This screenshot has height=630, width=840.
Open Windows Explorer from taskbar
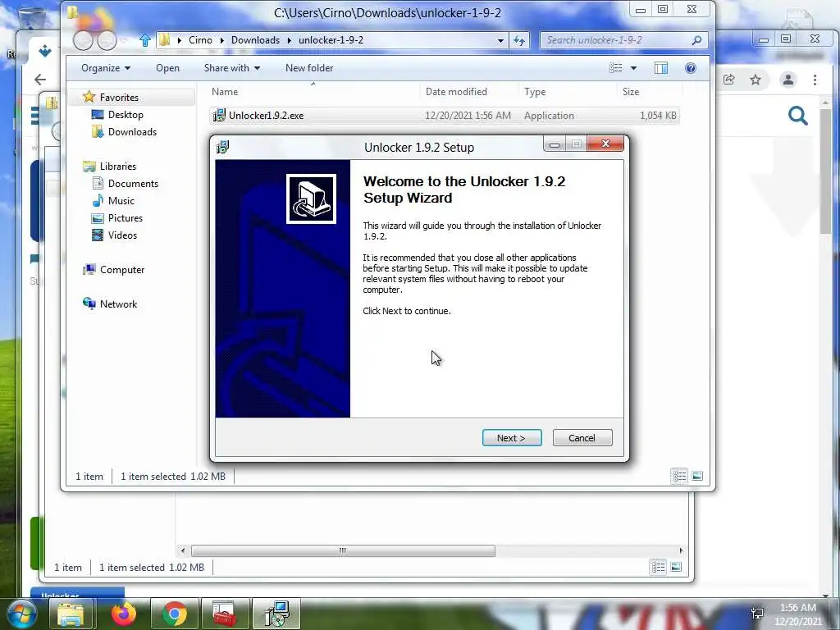(x=71, y=614)
